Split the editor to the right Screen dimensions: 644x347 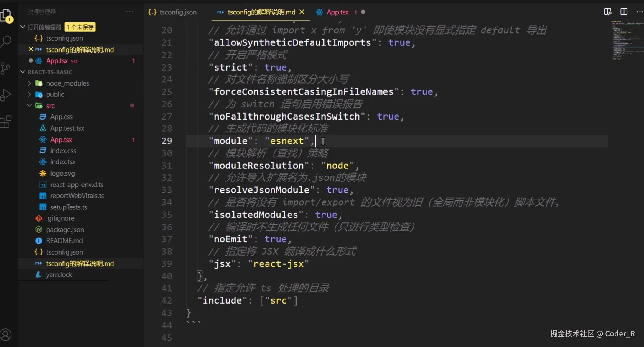pyautogui.click(x=624, y=12)
